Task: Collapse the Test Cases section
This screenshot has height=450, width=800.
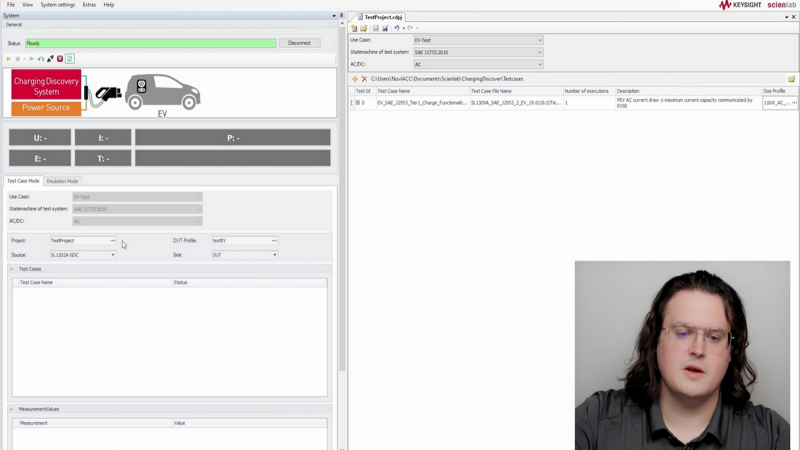Action: click(x=12, y=269)
